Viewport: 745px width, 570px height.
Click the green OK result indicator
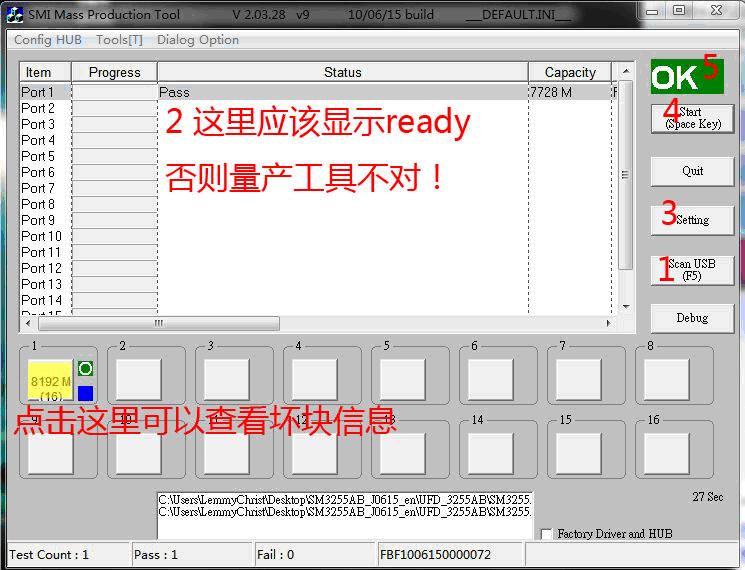(x=687, y=76)
